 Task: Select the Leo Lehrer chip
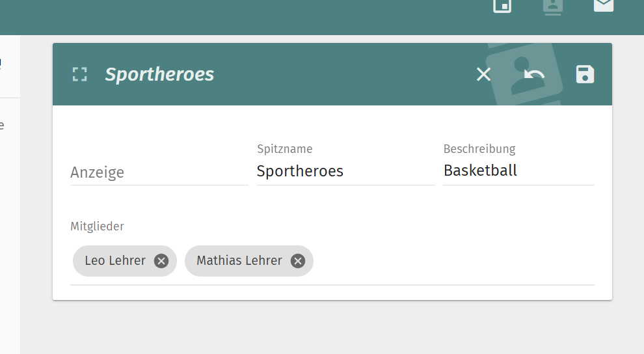[115, 261]
